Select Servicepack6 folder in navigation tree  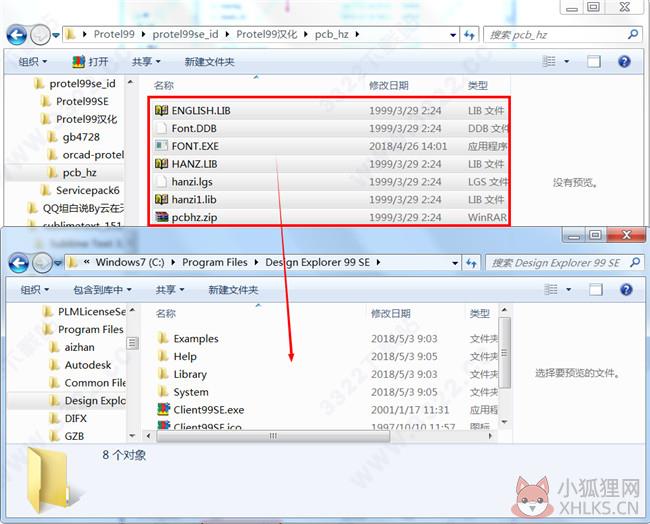[x=81, y=190]
